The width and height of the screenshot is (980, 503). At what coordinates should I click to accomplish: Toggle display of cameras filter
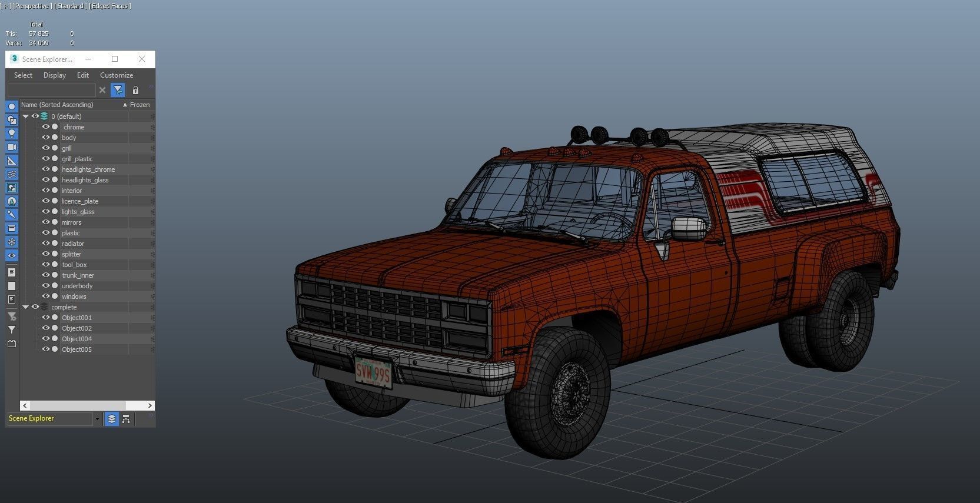[12, 147]
